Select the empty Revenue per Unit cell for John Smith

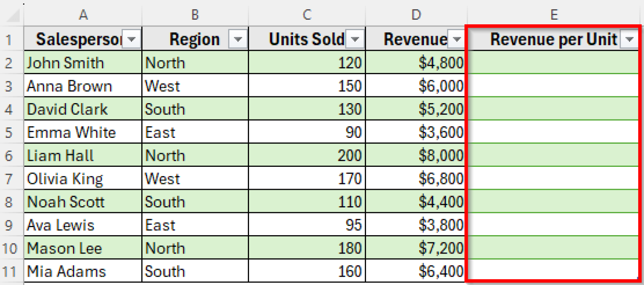[x=553, y=63]
